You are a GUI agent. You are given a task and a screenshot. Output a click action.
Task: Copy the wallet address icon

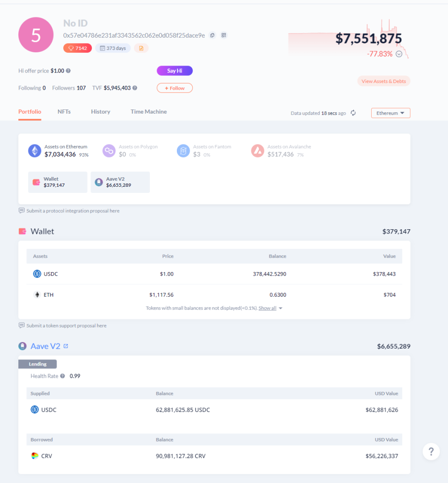click(x=212, y=35)
